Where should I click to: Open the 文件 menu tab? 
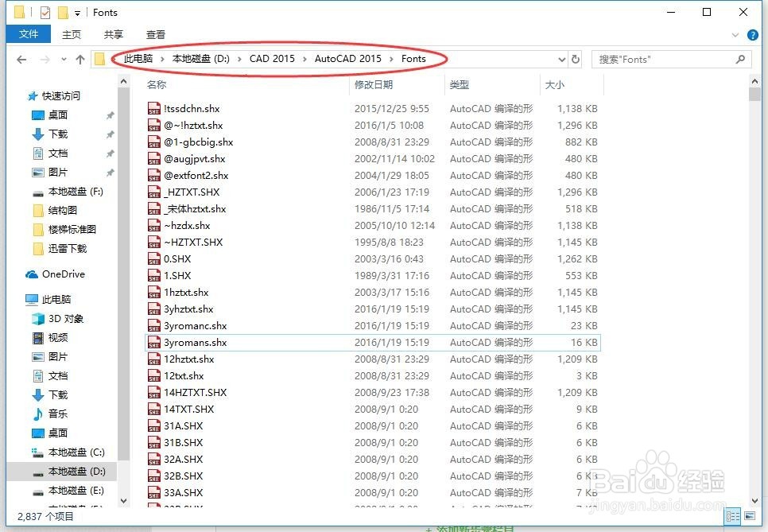[29, 34]
